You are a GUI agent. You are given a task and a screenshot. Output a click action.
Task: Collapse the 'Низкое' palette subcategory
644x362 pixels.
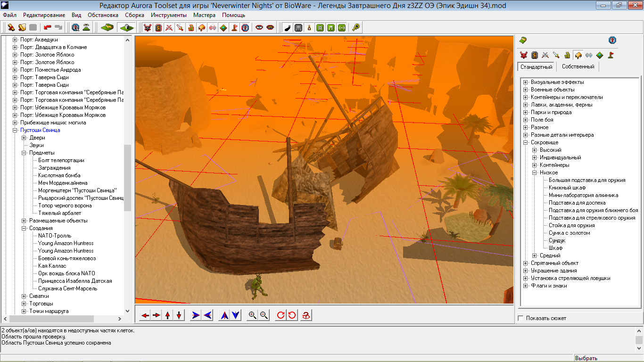tap(535, 173)
